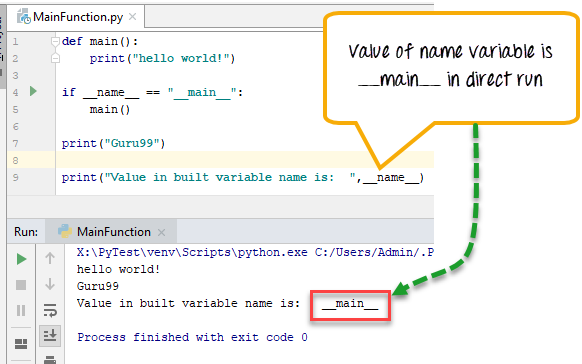Select the MainFunction.py editor tab
The height and width of the screenshot is (364, 582).
pos(77,17)
